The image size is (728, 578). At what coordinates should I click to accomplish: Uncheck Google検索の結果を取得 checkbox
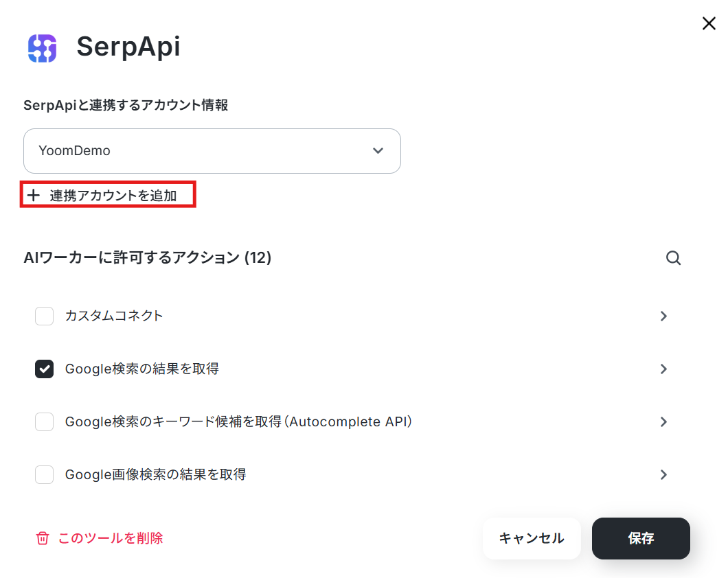44,369
